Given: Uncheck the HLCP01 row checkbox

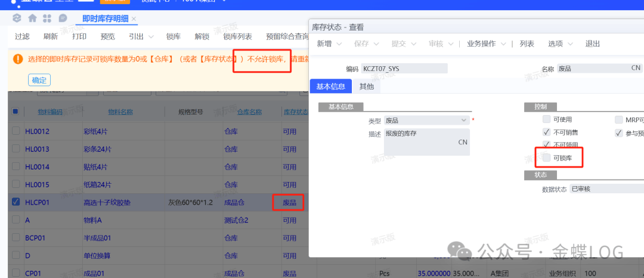Looking at the screenshot, I should tap(16, 202).
